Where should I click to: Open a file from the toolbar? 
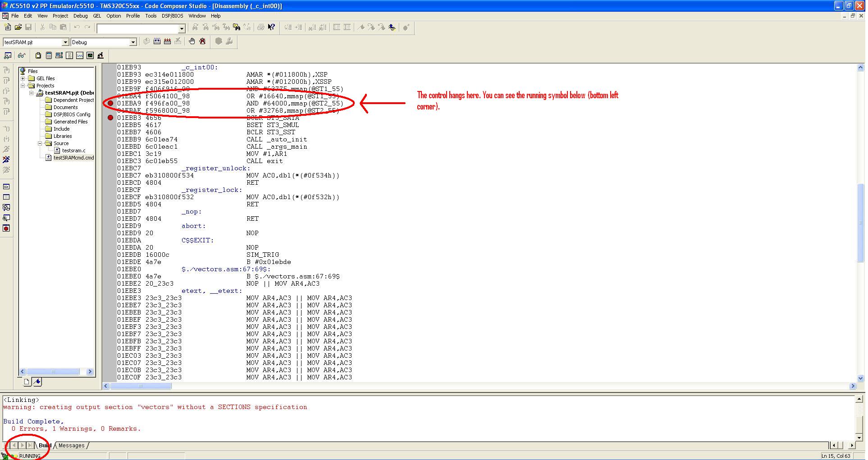click(18, 27)
